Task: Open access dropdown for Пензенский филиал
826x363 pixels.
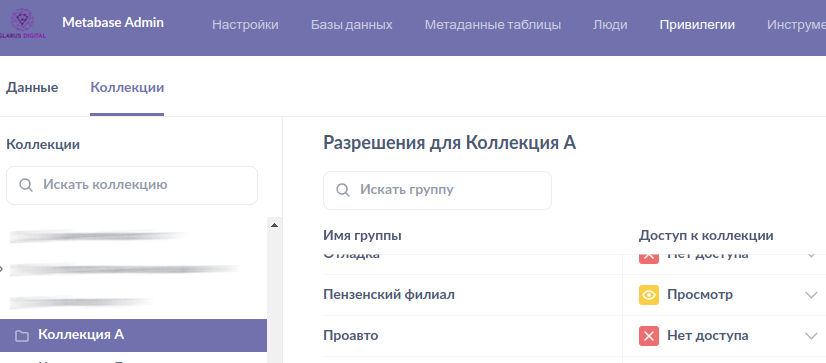Action: click(x=811, y=295)
